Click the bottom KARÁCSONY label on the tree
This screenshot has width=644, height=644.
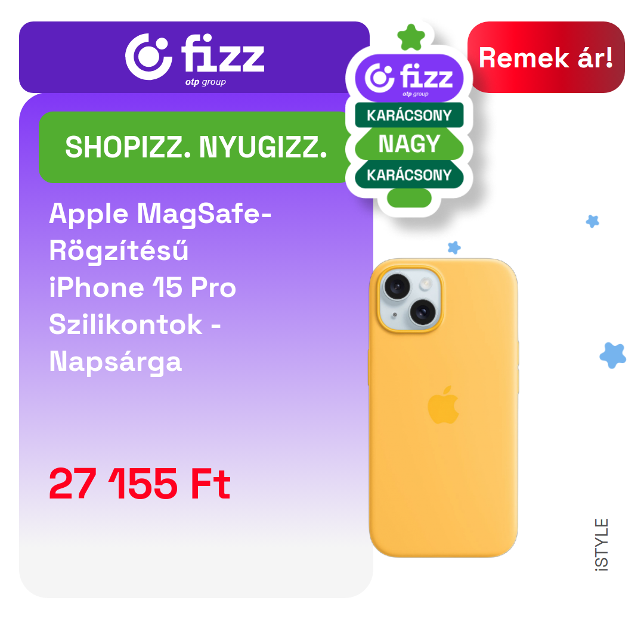pos(409,175)
